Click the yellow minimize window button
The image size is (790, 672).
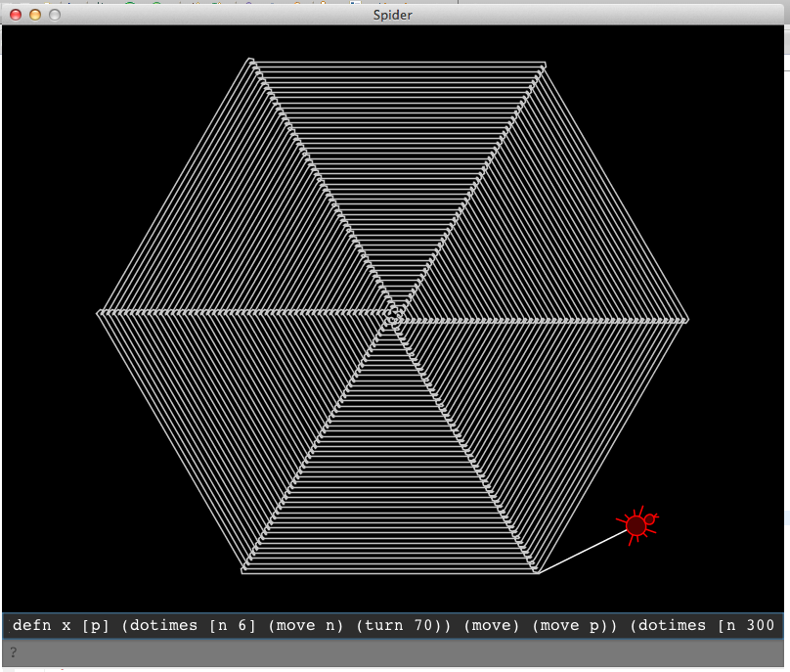click(x=35, y=15)
